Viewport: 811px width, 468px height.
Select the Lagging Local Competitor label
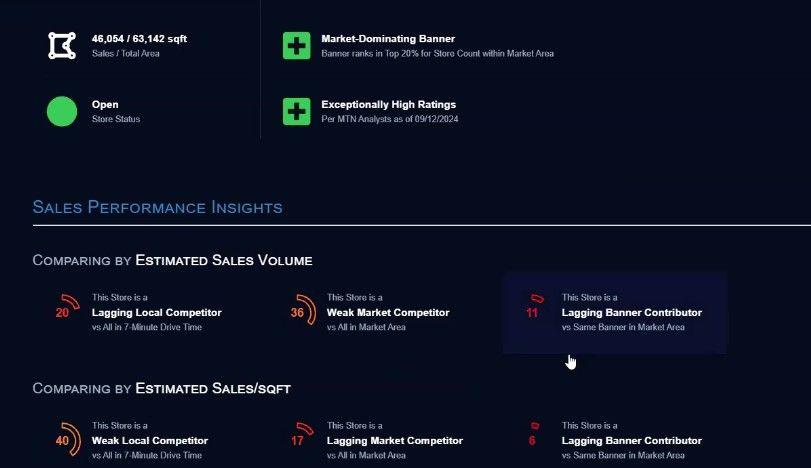pyautogui.click(x=156, y=312)
